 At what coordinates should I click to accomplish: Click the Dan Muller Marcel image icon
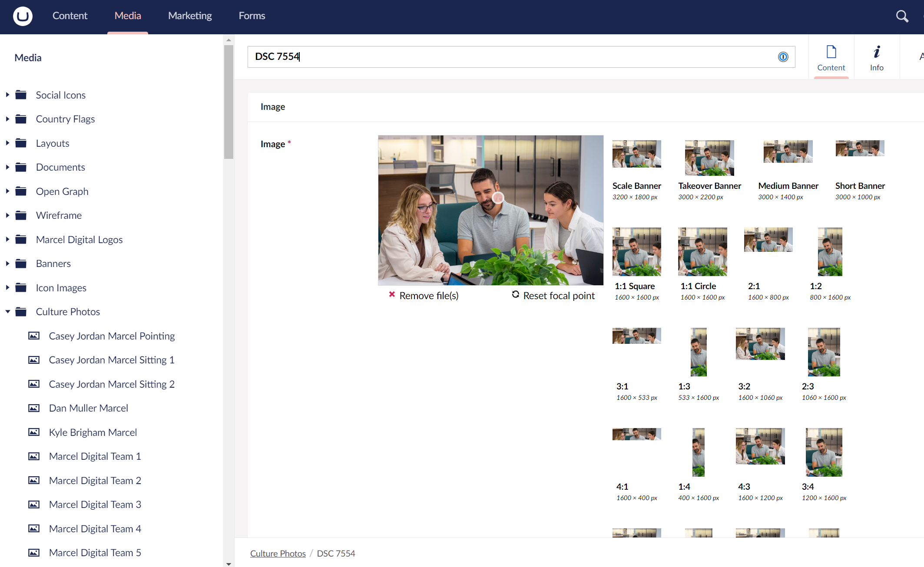(x=34, y=408)
